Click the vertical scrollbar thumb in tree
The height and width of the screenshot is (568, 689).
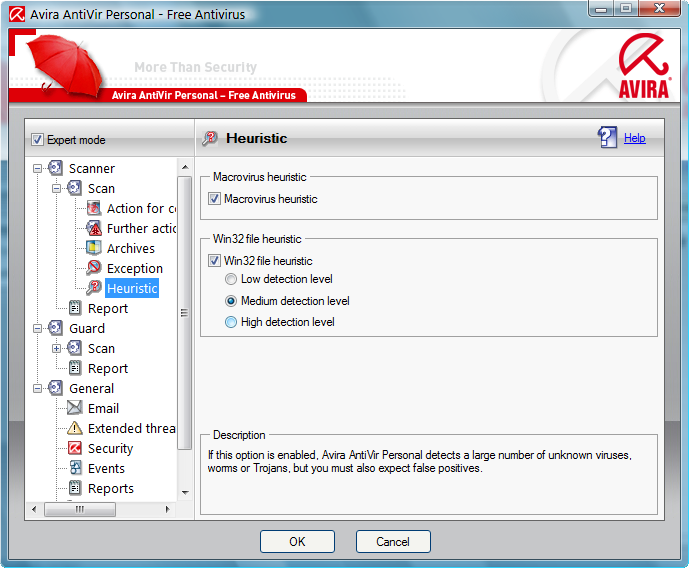(x=185, y=313)
